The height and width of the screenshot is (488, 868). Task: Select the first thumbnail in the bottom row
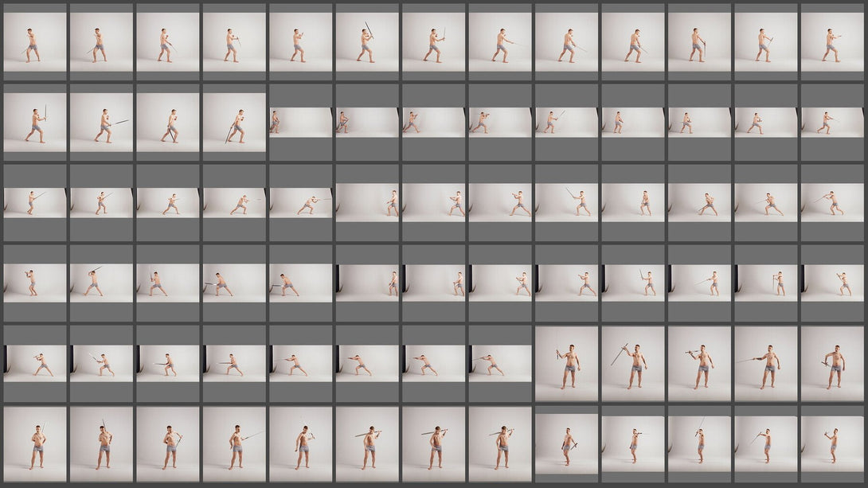coord(35,444)
